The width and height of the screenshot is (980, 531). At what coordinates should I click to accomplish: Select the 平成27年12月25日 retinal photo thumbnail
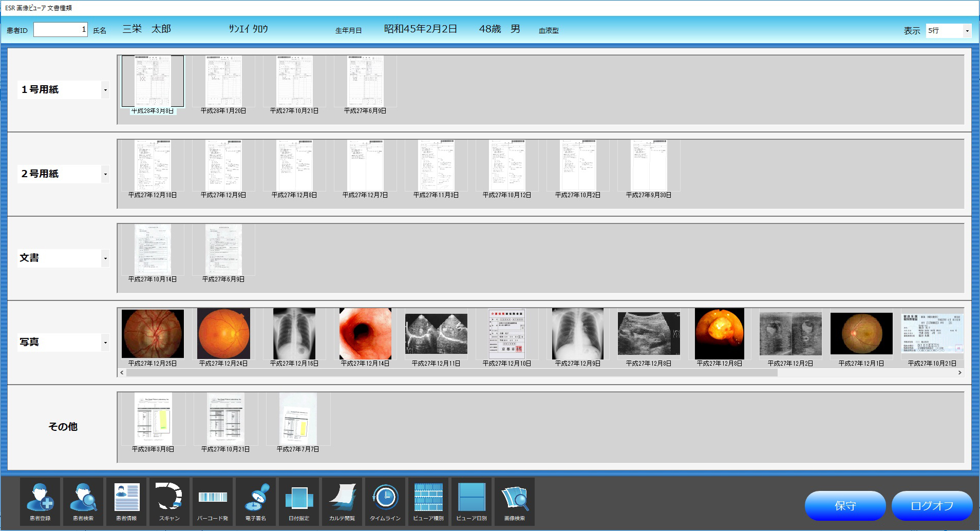coord(152,333)
